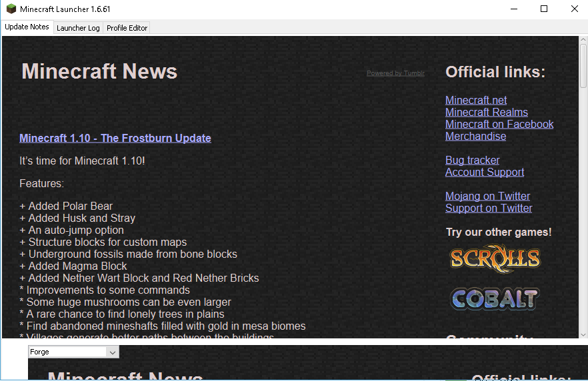Minimize the Minecraft Launcher window
Viewport: 588px width, 381px height.
(x=514, y=9)
